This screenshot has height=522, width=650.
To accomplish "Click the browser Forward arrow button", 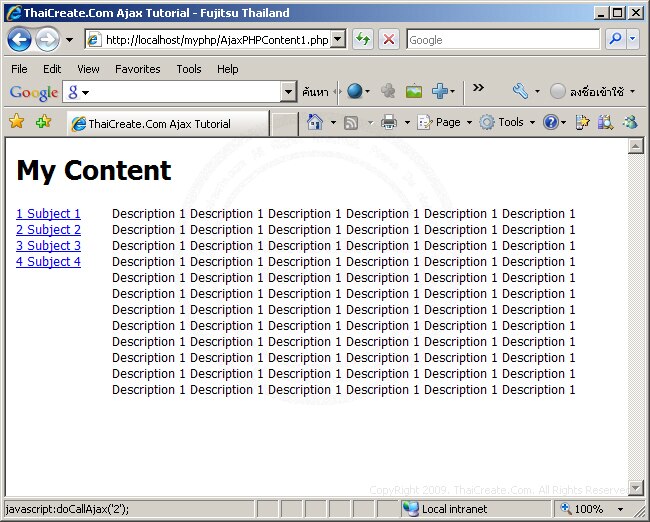I will pyautogui.click(x=47, y=40).
